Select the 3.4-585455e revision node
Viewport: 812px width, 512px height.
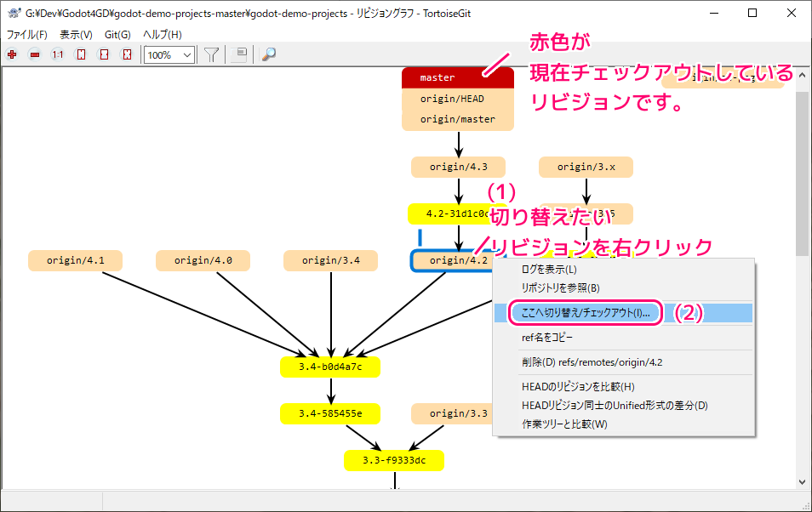tap(330, 413)
